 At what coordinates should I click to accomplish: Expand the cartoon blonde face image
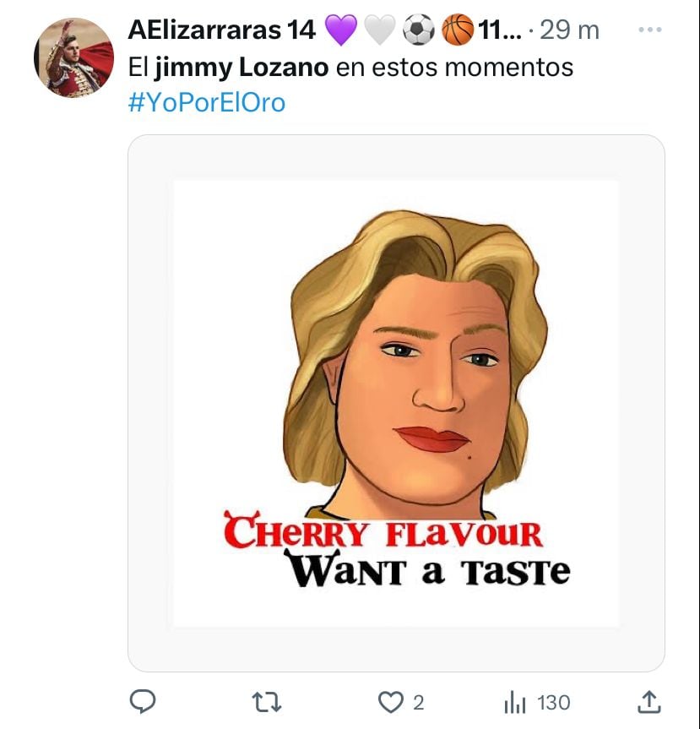(396, 363)
